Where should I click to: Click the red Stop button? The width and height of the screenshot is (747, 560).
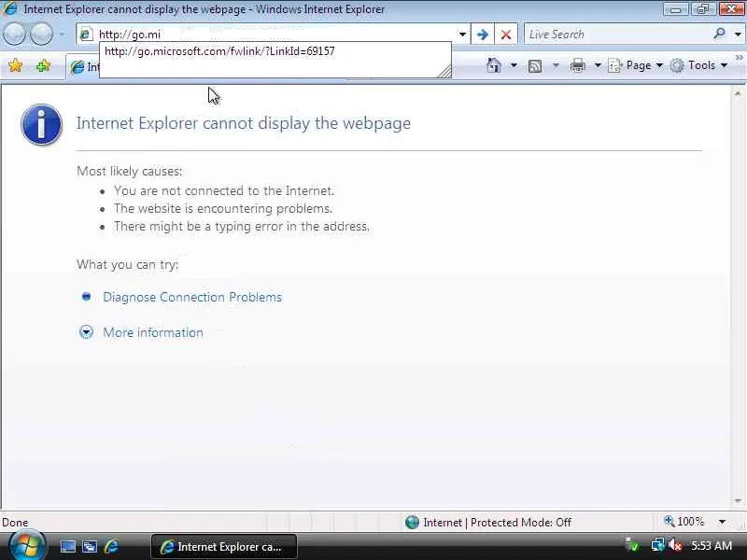pyautogui.click(x=506, y=35)
